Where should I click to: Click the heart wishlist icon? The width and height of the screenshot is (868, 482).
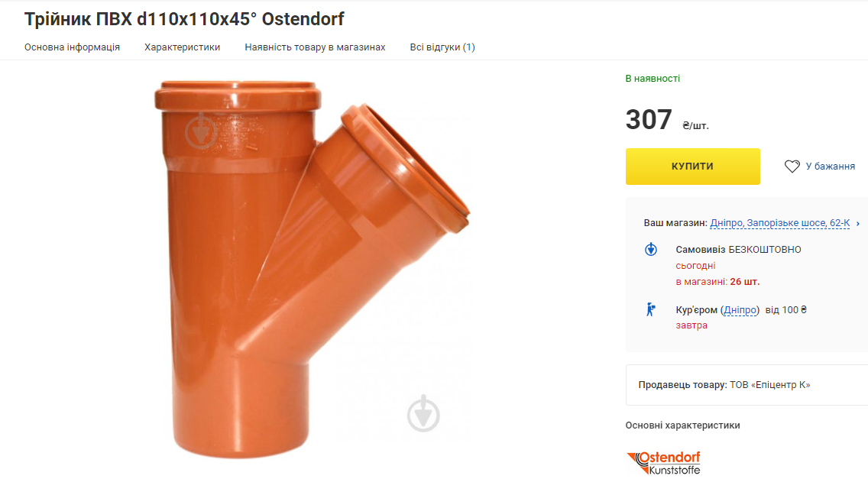792,166
